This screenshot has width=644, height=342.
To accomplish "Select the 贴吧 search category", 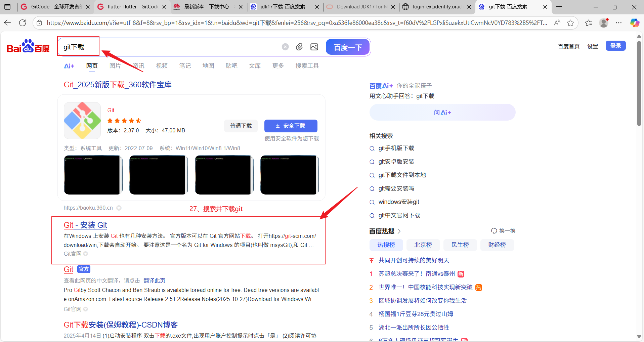I will (x=231, y=66).
